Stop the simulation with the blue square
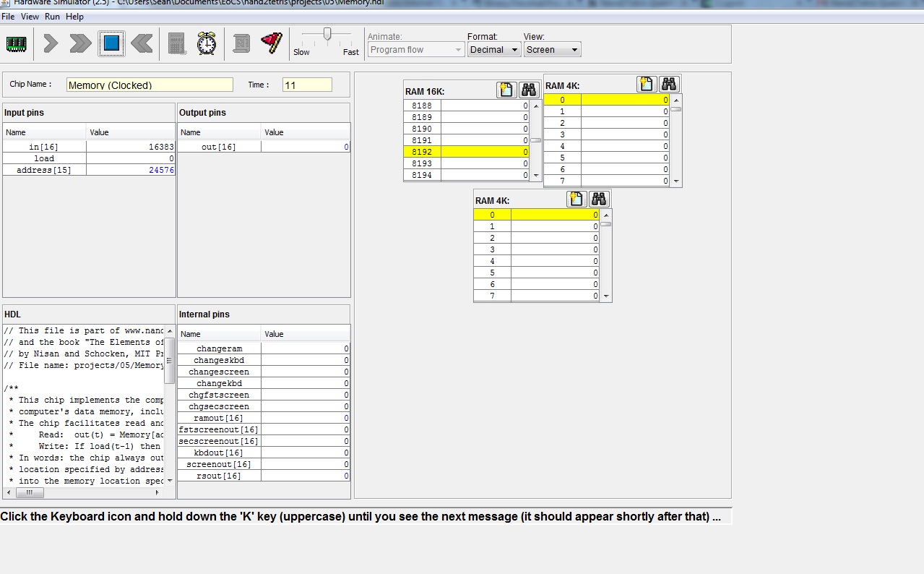The width and height of the screenshot is (924, 574). pos(111,44)
